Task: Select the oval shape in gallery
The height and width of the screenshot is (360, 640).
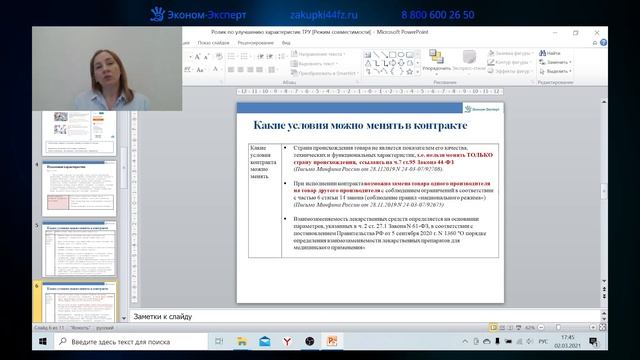Action: (x=401, y=55)
